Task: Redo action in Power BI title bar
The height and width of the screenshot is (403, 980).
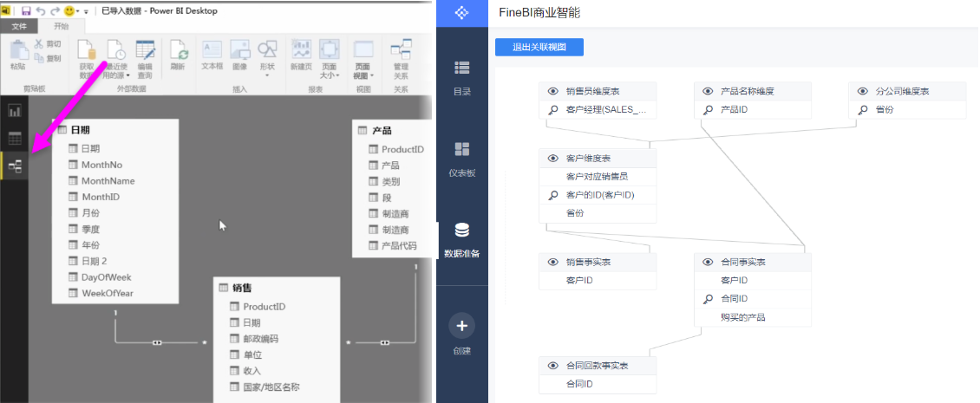Action: coord(55,10)
